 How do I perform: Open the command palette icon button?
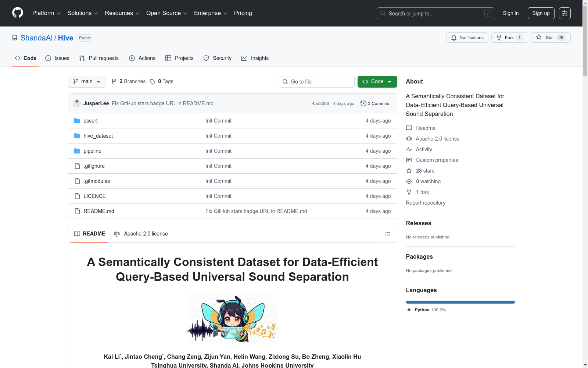click(565, 13)
